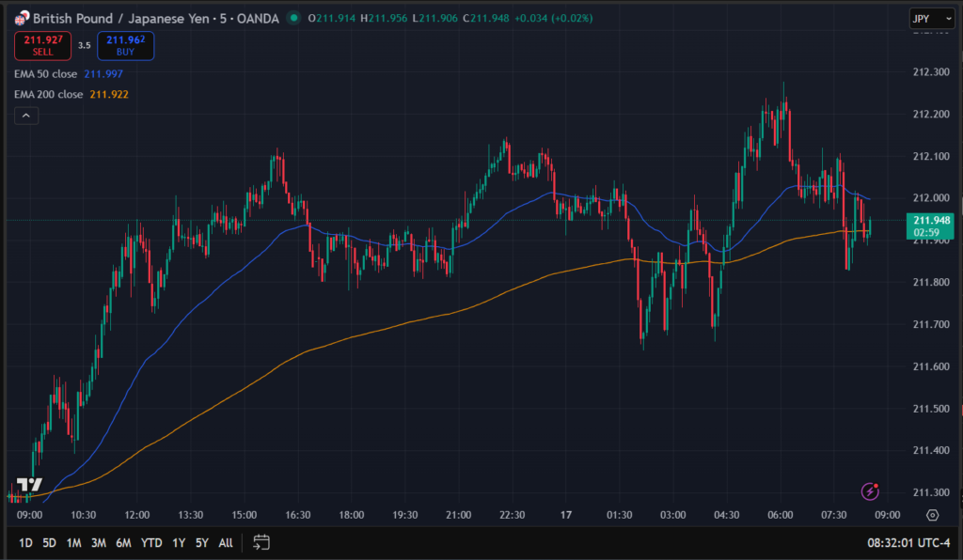963x560 pixels.
Task: Click the 03:00 time axis label
Action: (673, 515)
